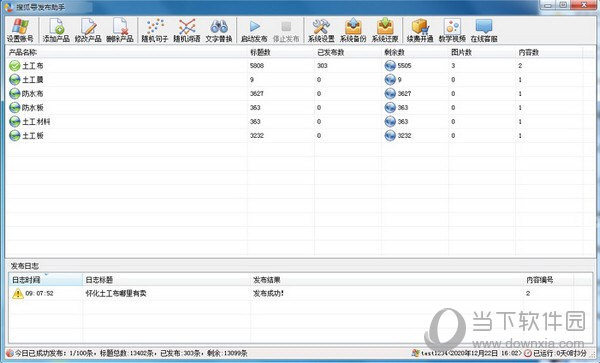The height and width of the screenshot is (363, 600).
Task: Click the globe icon next to 3232 remaining
Action: [390, 135]
